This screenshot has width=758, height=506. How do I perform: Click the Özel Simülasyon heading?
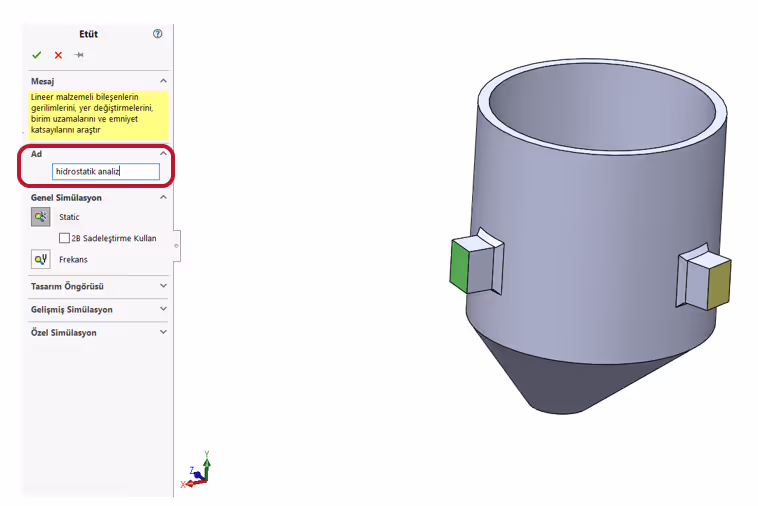(63, 333)
